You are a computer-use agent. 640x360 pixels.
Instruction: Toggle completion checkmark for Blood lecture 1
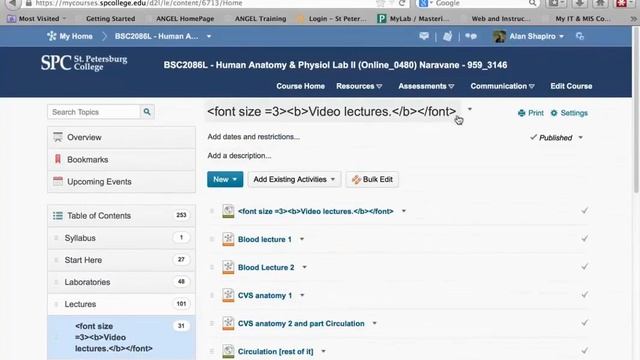[584, 238]
